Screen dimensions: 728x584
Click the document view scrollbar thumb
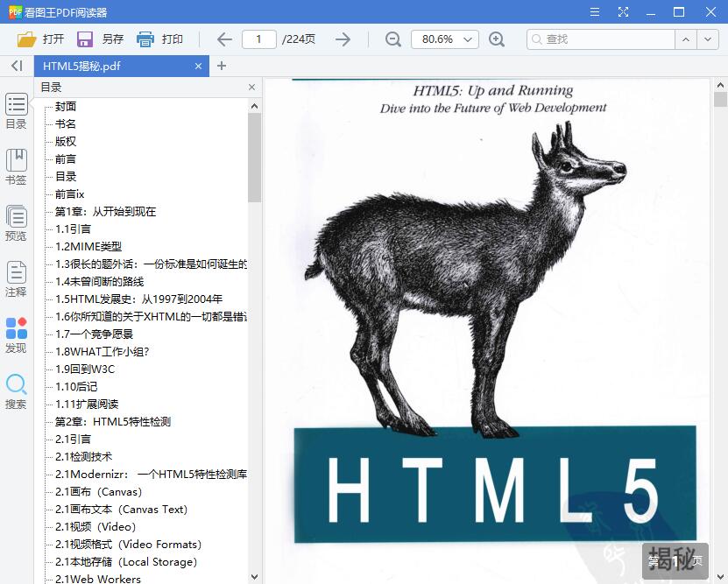point(720,100)
